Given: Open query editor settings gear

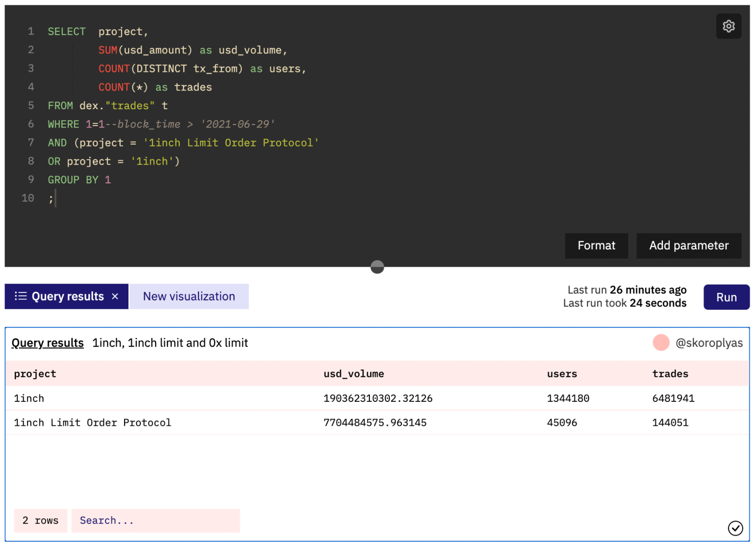Looking at the screenshot, I should point(728,26).
